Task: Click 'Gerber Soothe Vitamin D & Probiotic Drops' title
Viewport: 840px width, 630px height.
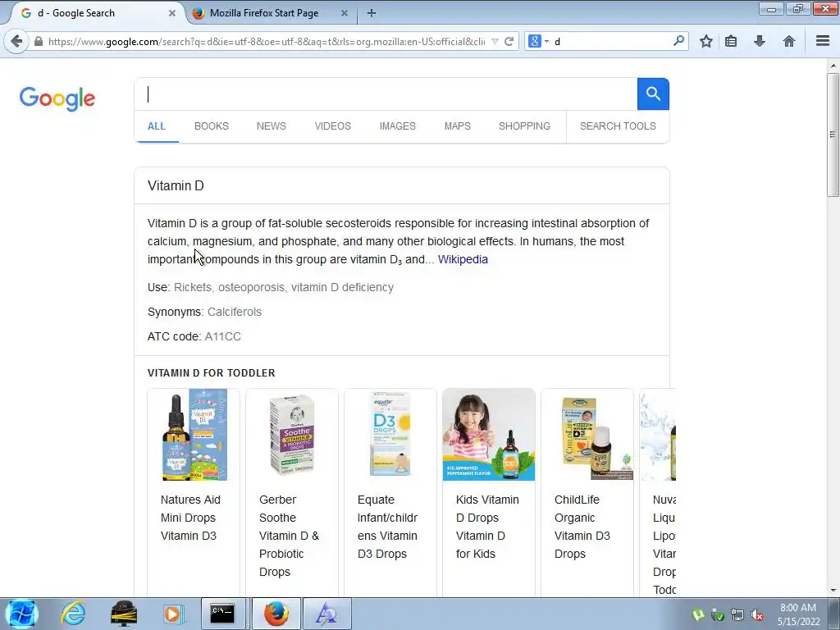Action: click(x=290, y=536)
